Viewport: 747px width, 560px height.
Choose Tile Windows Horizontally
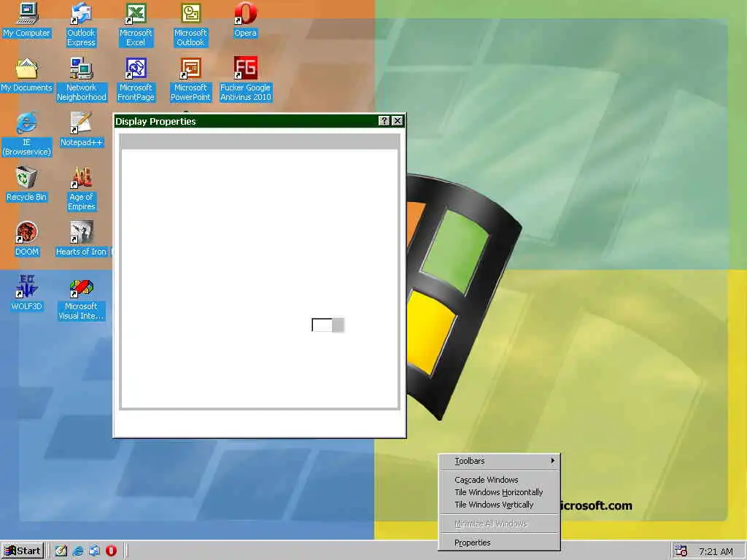[x=499, y=492]
